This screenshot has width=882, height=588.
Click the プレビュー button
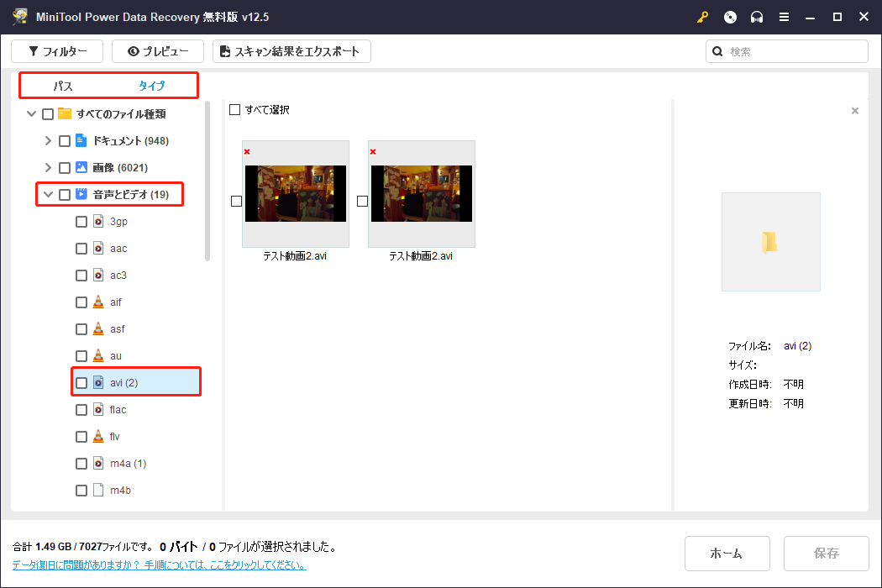(158, 51)
